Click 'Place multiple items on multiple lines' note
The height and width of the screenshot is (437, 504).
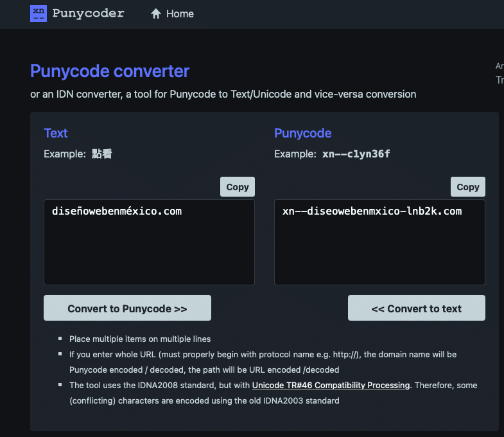coord(140,339)
